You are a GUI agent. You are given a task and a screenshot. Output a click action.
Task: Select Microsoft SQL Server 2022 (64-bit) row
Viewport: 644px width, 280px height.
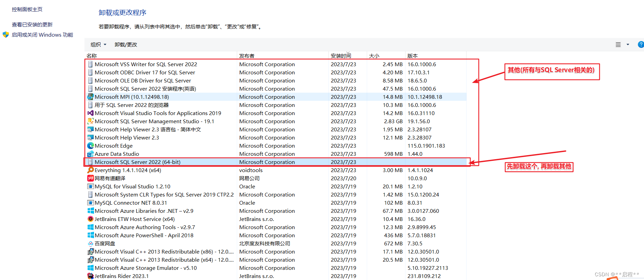coord(277,162)
